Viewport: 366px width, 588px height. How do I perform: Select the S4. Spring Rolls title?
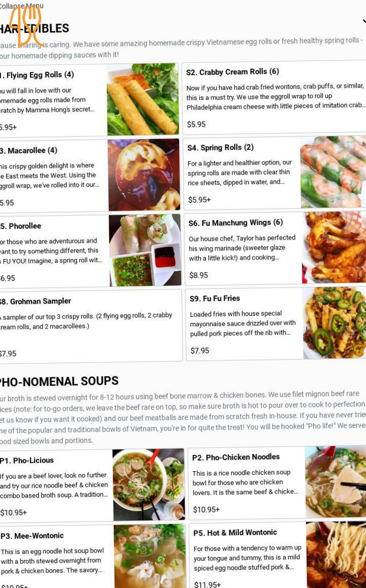tap(220, 147)
